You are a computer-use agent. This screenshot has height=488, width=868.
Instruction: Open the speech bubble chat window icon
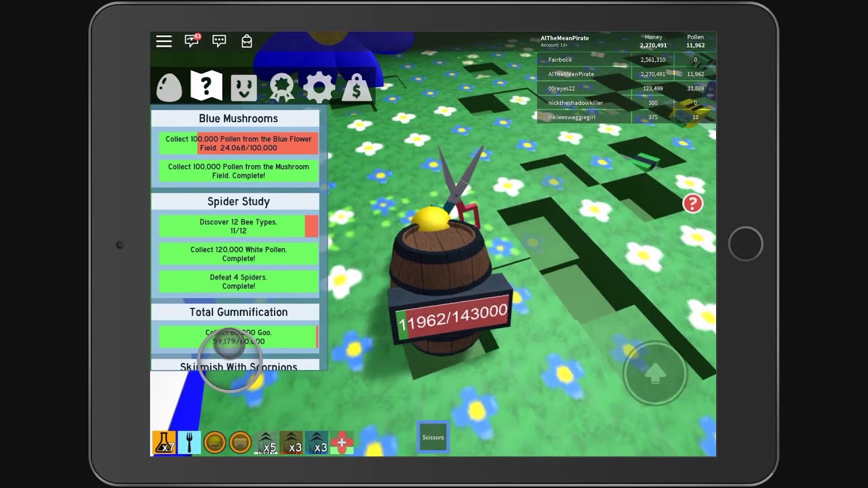tap(219, 41)
